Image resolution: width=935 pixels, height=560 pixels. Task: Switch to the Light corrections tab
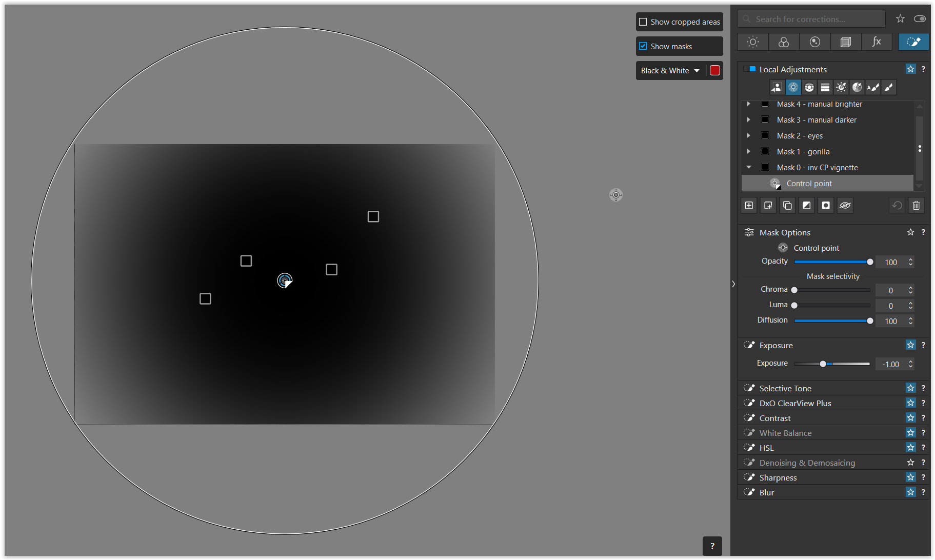752,42
